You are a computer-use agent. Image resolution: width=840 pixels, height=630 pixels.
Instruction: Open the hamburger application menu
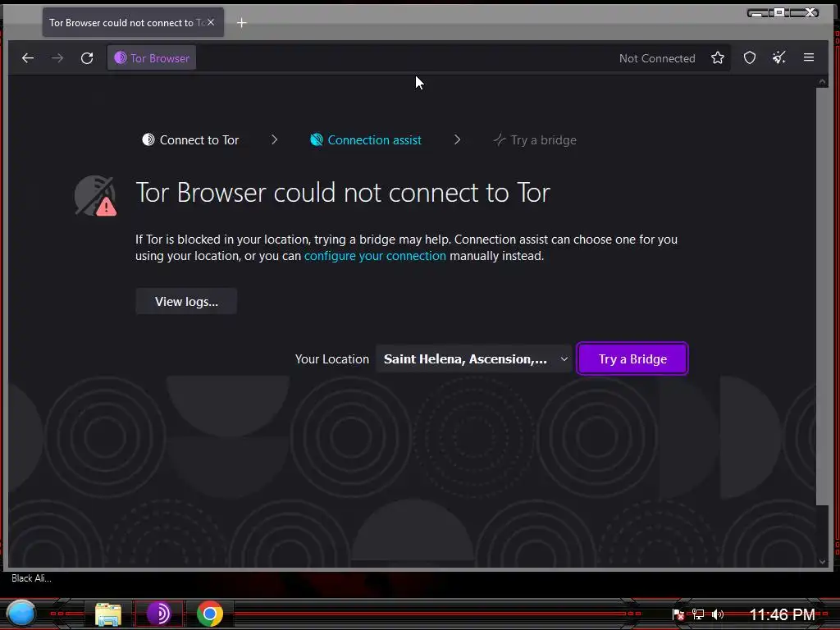[x=809, y=58]
